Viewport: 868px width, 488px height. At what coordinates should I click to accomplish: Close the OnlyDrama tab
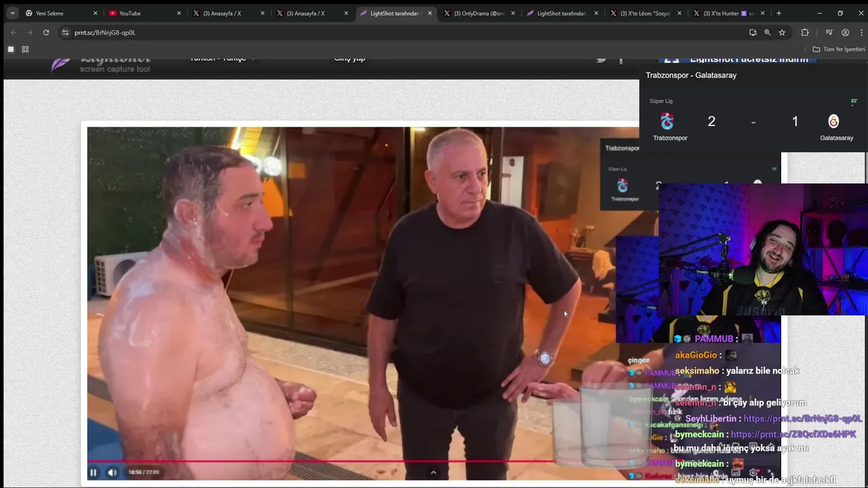(x=513, y=13)
